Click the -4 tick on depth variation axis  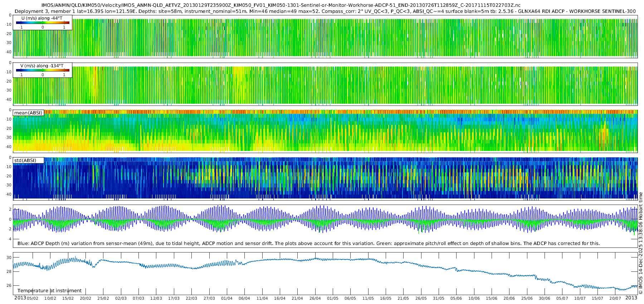click(9, 239)
